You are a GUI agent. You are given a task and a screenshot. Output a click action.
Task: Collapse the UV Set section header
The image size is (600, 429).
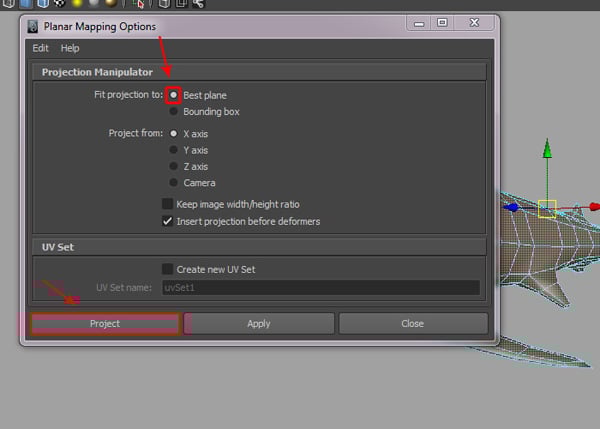[x=58, y=246]
